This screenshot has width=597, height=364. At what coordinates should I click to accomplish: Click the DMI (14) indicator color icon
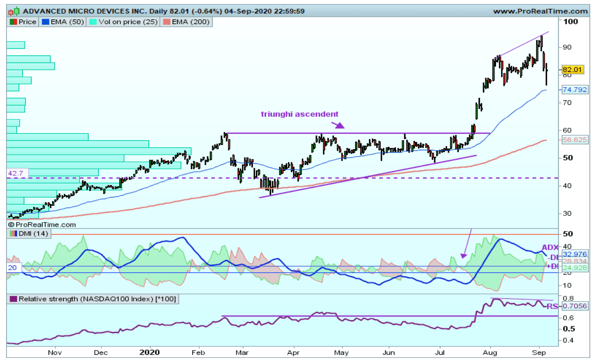(13, 234)
